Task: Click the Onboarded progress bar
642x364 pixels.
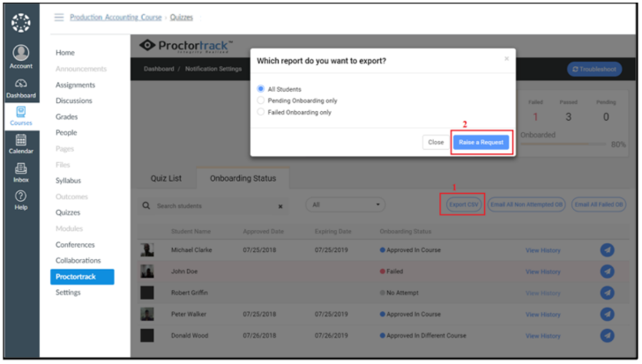Action: [x=563, y=144]
